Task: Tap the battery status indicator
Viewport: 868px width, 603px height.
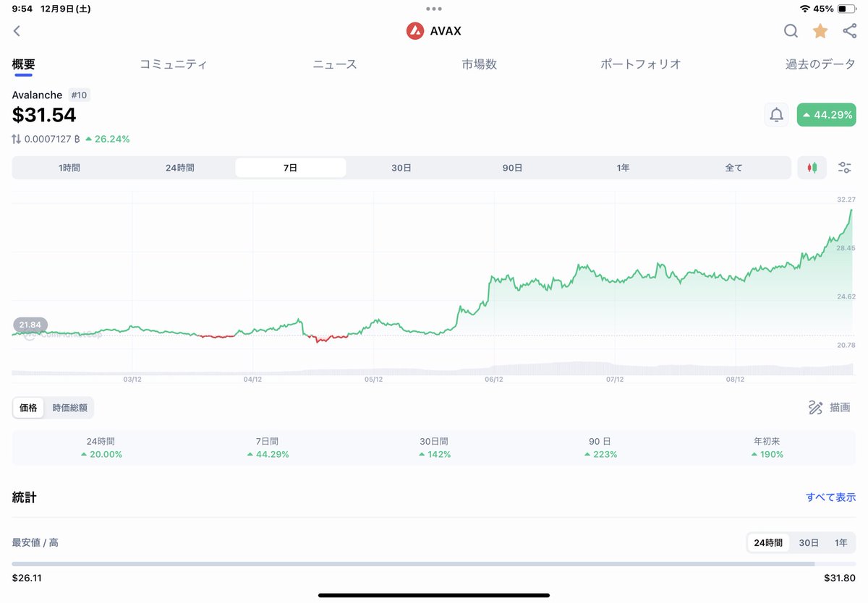Action: pos(846,9)
